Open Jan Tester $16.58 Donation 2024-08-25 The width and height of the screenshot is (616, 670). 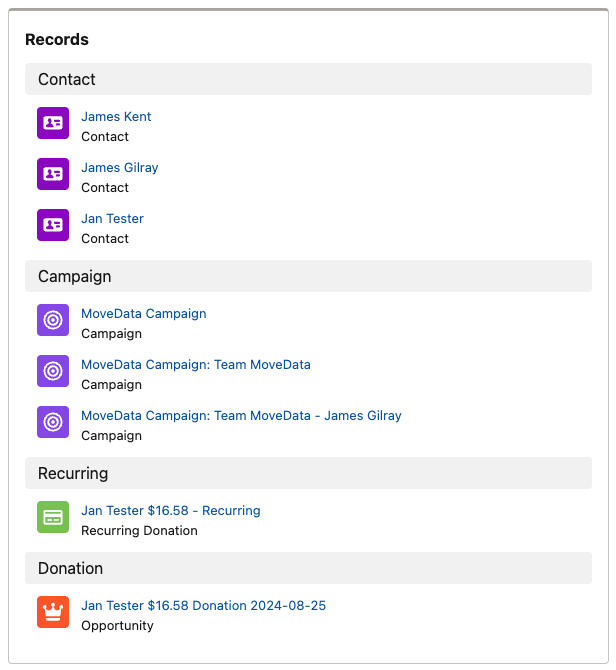point(203,605)
